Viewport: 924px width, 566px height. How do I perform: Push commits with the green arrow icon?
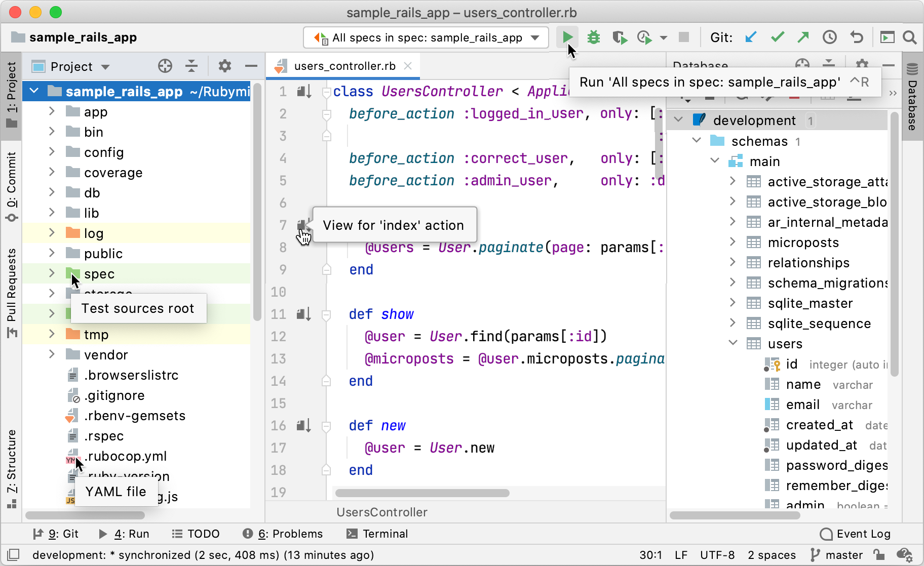tap(803, 37)
